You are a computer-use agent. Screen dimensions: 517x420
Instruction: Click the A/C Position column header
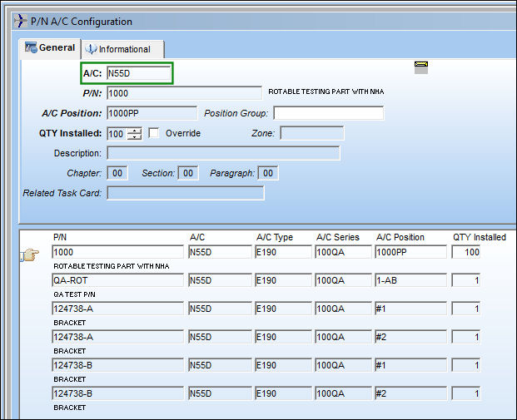coord(400,237)
